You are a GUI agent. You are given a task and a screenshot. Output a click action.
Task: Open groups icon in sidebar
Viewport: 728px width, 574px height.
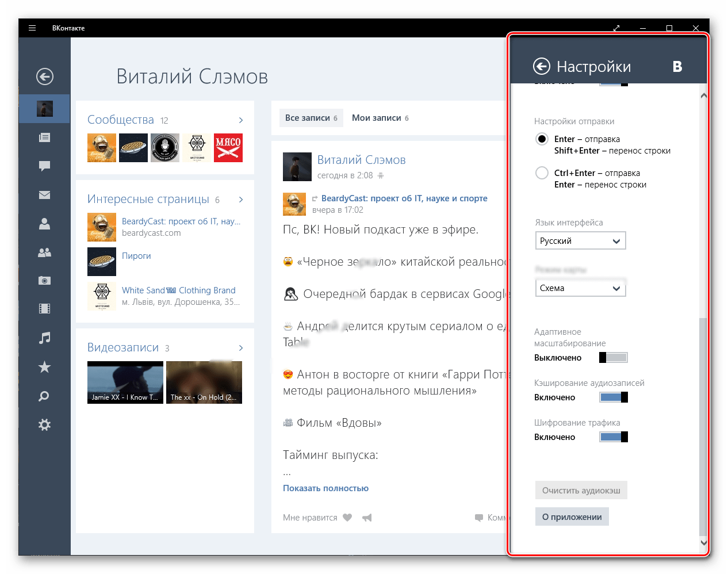pyautogui.click(x=44, y=252)
